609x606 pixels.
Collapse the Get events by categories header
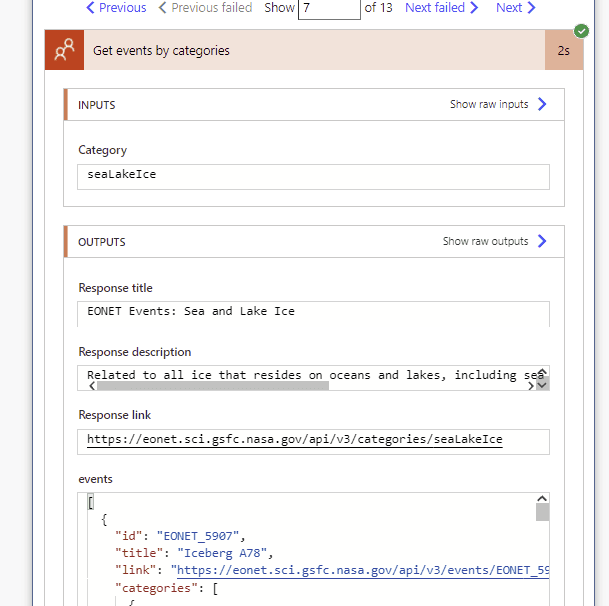(x=314, y=50)
